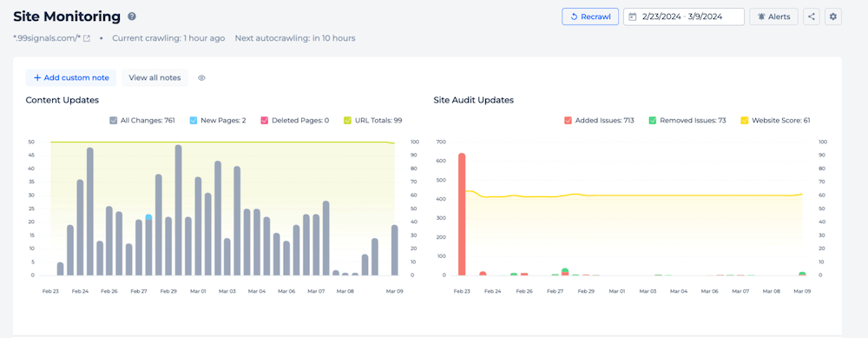Click the *.99signals.com/* site link

point(47,38)
